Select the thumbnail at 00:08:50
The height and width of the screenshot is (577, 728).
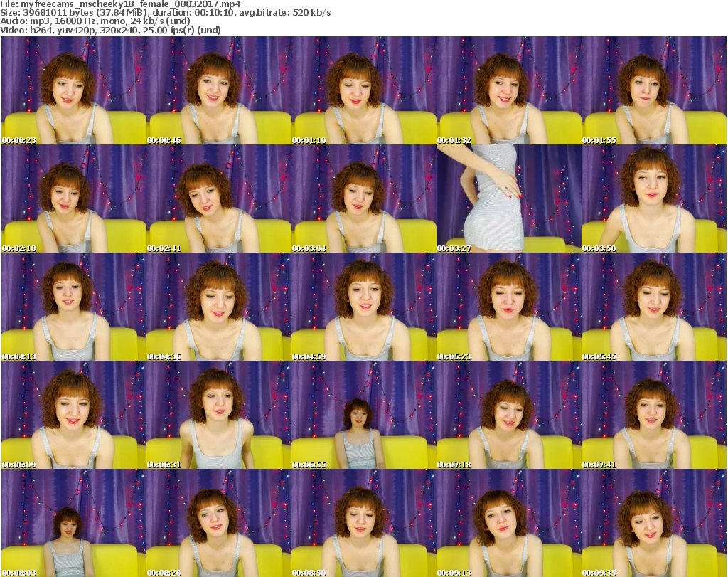pos(363,523)
